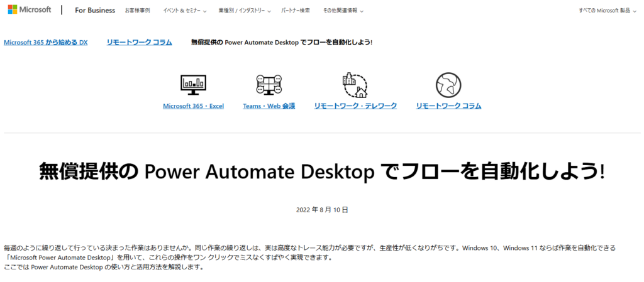Open the Microsoft 365・Excel chart monitor icon

[x=194, y=85]
